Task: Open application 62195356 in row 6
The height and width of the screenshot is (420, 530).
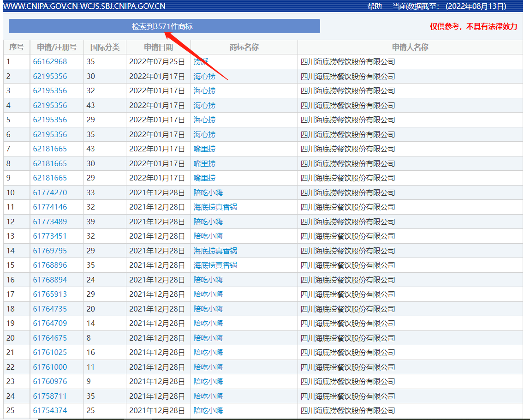Action: tap(50, 134)
